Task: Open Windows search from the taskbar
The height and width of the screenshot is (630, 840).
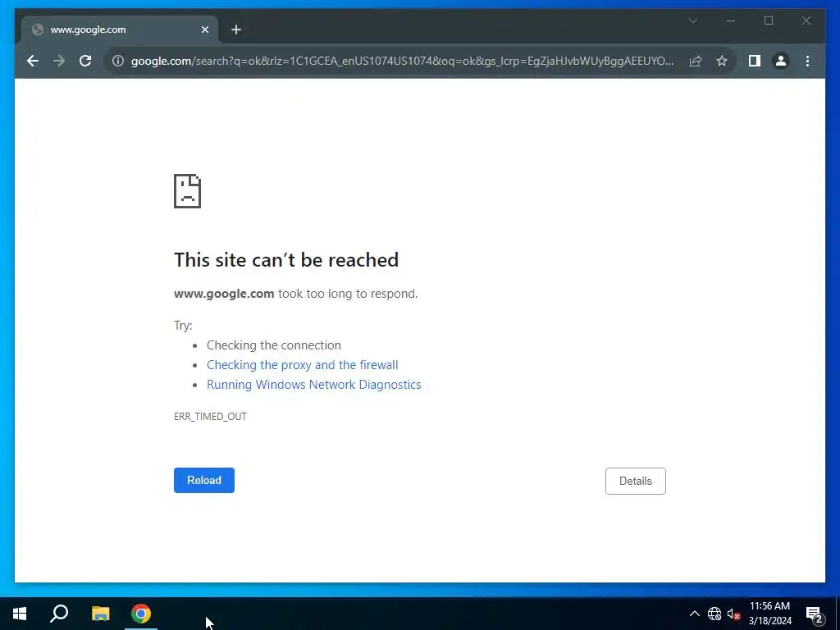Action: (59, 614)
